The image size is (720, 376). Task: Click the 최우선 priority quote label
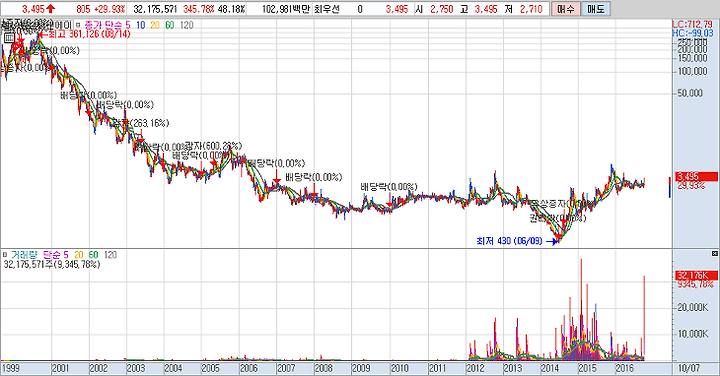pyautogui.click(x=326, y=9)
